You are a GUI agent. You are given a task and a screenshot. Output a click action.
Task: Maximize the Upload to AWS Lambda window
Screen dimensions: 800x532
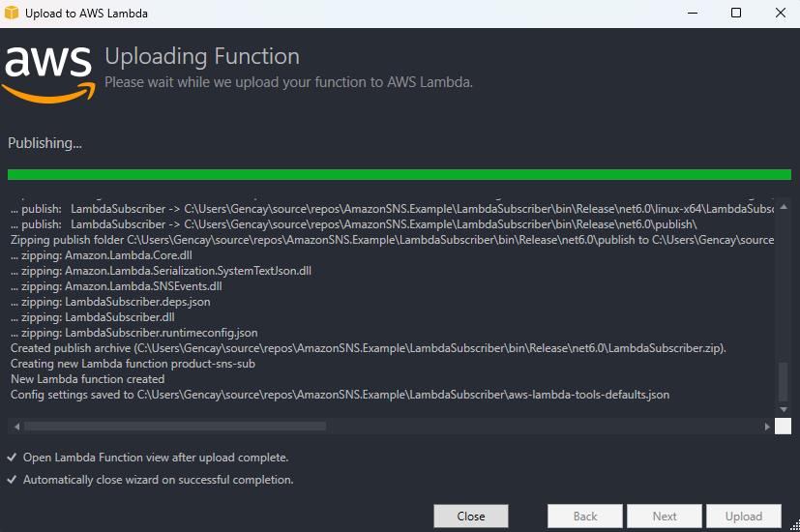[x=736, y=14]
